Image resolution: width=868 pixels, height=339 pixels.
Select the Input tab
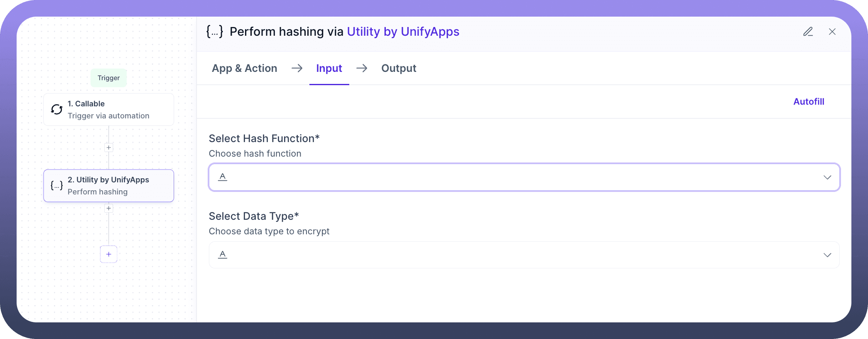[x=329, y=68]
